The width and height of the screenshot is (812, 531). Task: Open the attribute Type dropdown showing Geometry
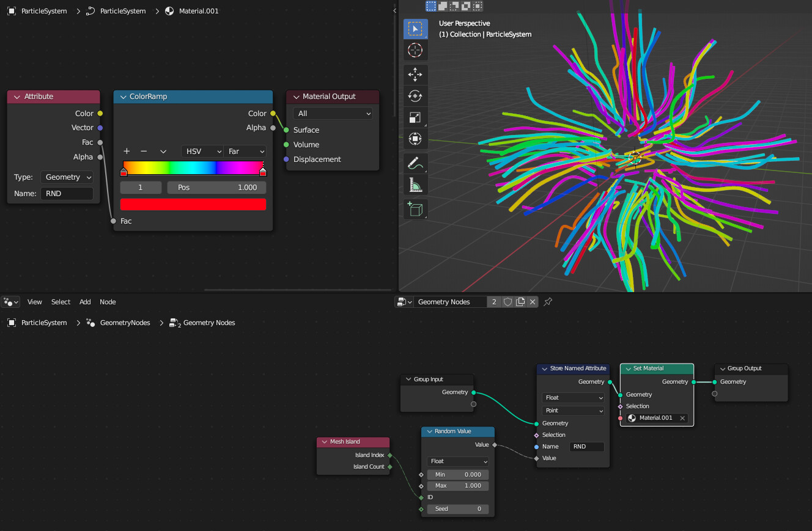coord(67,177)
